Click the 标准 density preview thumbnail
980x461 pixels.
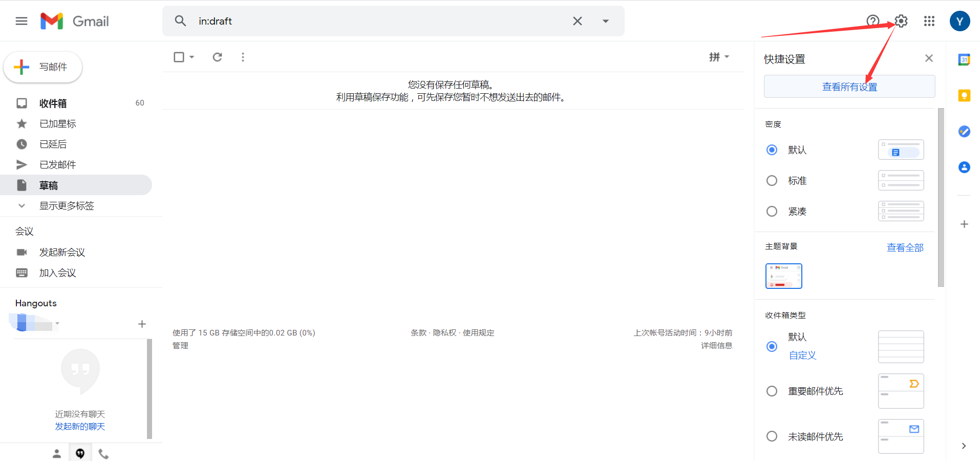[x=901, y=180]
